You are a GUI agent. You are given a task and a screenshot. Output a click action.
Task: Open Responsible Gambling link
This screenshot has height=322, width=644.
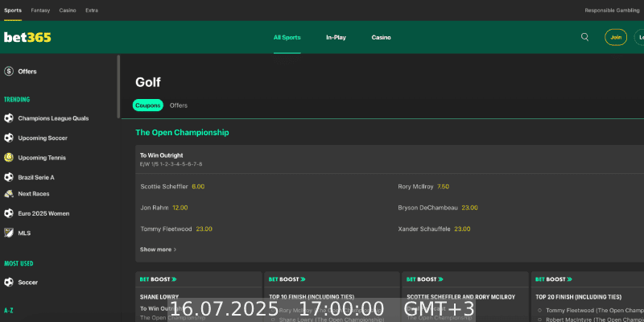(x=612, y=10)
